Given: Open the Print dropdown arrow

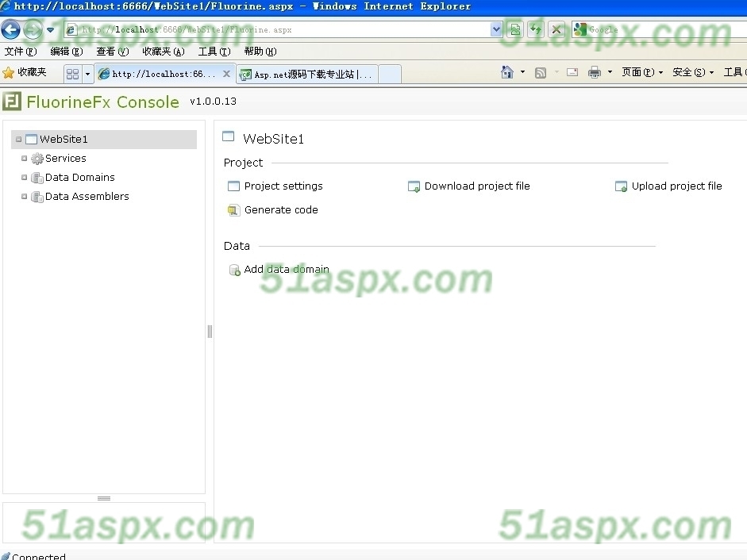Looking at the screenshot, I should (610, 72).
